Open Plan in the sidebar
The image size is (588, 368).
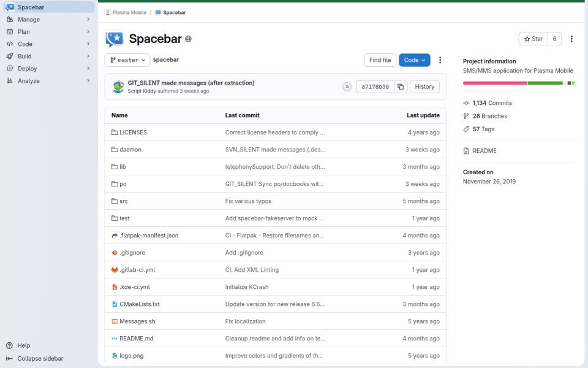(x=49, y=31)
